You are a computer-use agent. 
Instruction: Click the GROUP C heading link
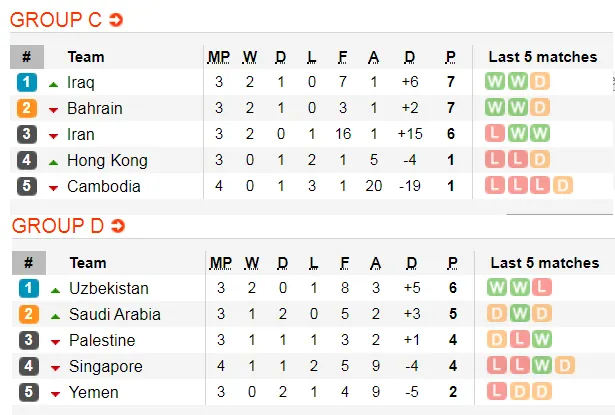click(x=56, y=20)
